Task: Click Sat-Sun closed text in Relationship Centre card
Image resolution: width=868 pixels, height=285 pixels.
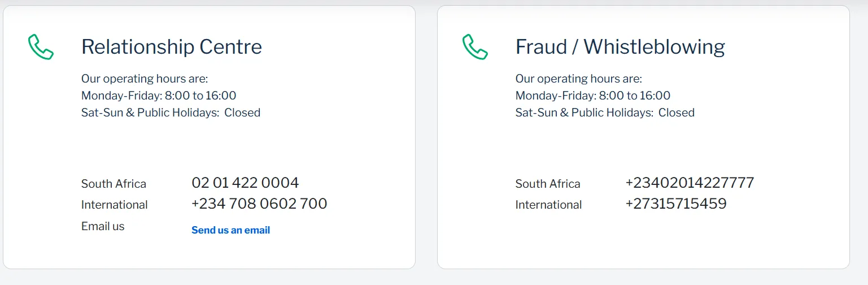Action: pos(171,113)
